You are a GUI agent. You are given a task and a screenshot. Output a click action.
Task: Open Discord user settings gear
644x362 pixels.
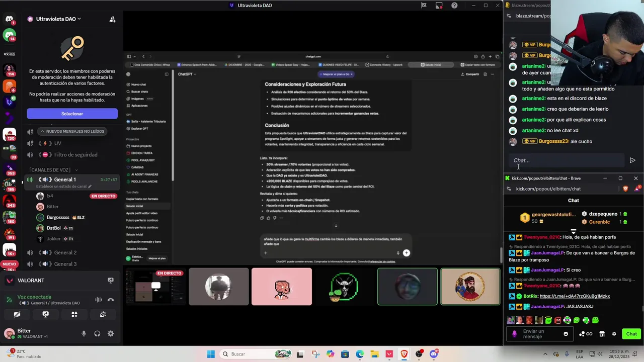[111, 333]
